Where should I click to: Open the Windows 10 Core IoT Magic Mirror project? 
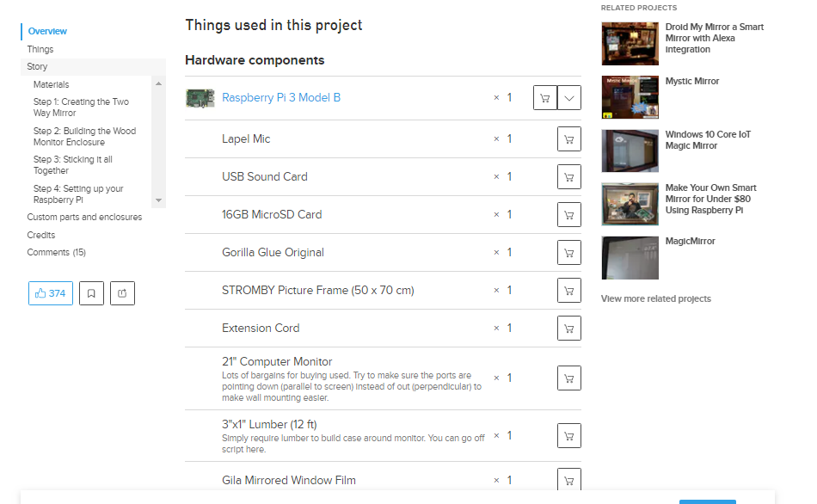[x=708, y=139]
